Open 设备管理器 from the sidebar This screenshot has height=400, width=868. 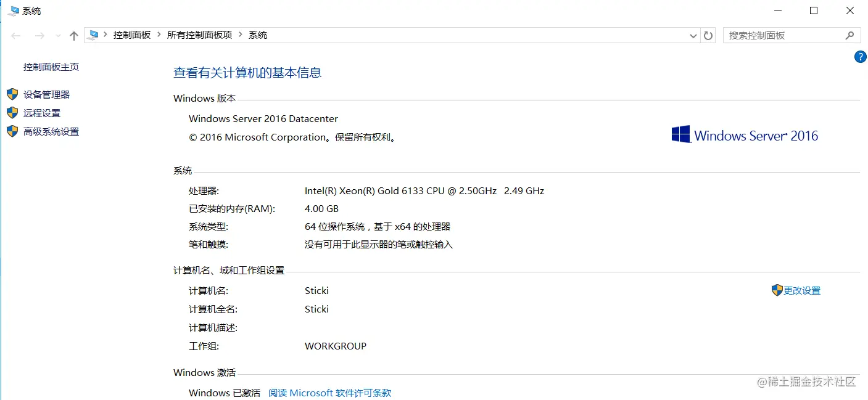51,94
